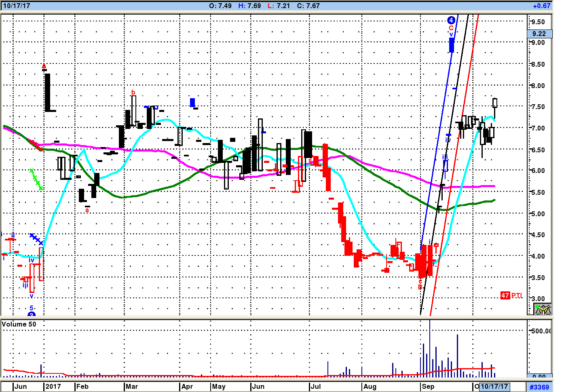Screen dimensions: 566x392
Task: Click the Volume 50 panel label
Action: [19, 324]
